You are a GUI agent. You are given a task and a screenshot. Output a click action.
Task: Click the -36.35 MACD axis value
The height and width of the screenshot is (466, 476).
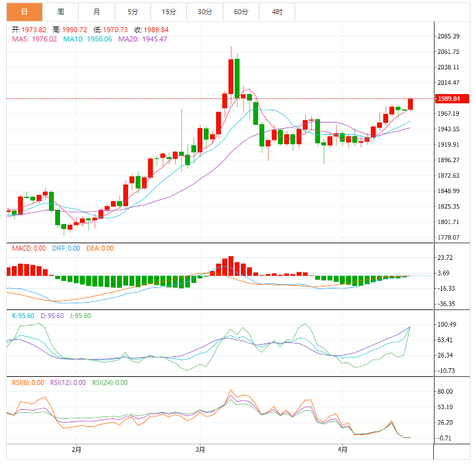tap(446, 304)
